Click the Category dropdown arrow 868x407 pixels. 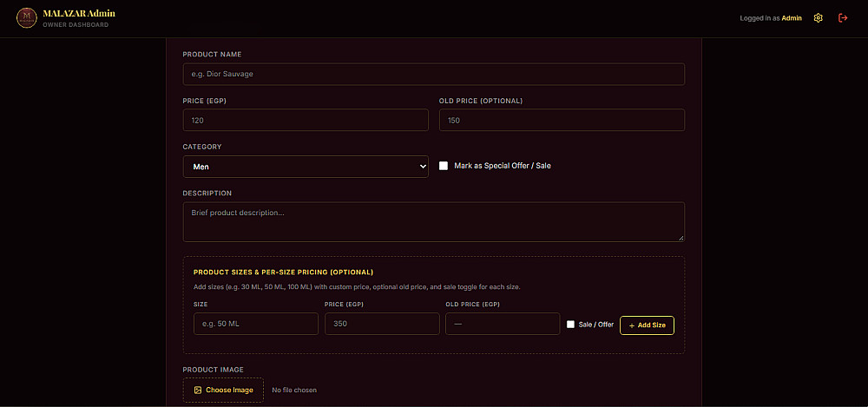click(x=423, y=166)
